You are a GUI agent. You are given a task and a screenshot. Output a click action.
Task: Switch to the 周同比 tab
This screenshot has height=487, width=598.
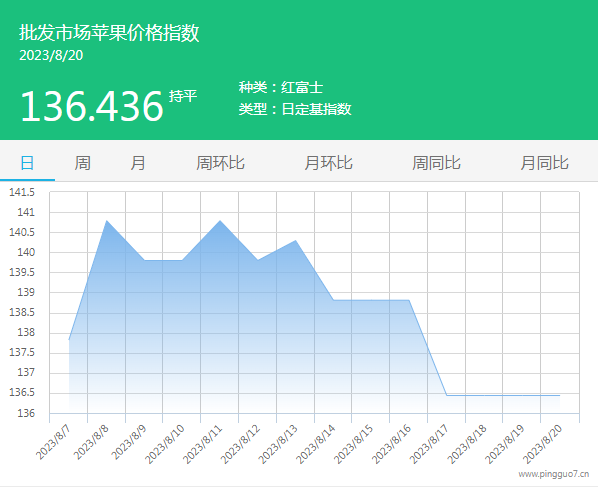[x=436, y=163]
